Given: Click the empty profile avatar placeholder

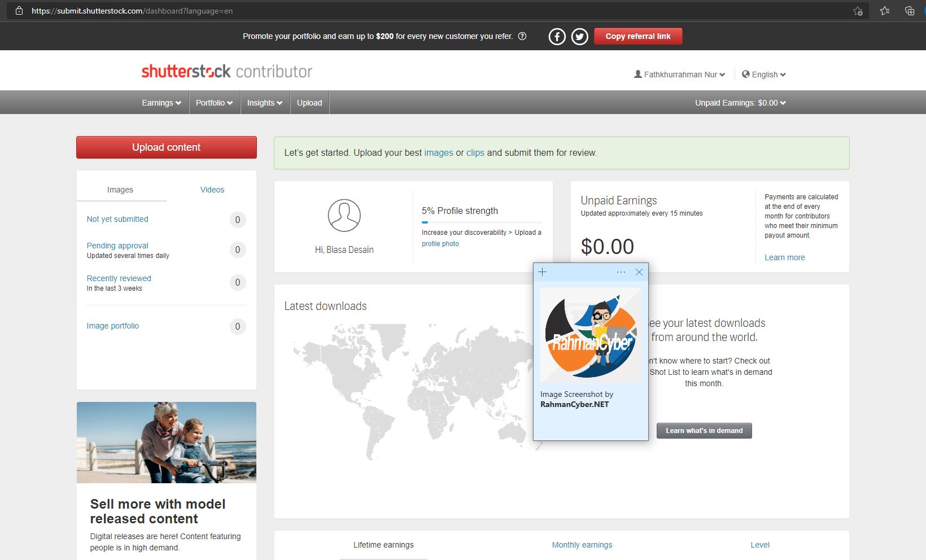Looking at the screenshot, I should [x=343, y=216].
